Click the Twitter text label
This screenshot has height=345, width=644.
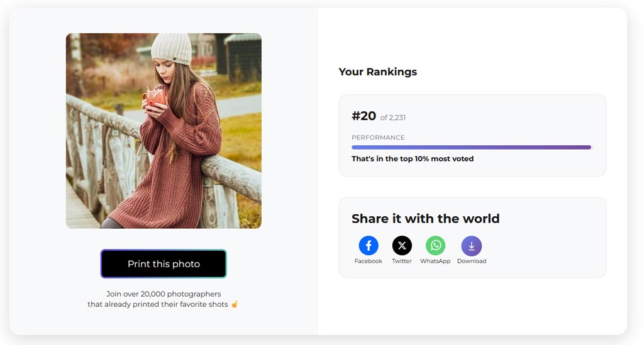[x=402, y=261]
